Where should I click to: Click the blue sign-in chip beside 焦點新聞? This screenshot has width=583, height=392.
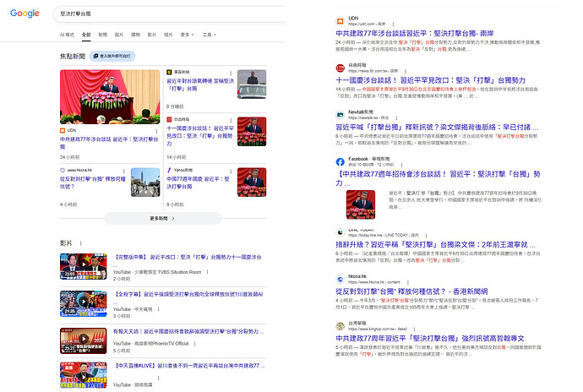[112, 56]
